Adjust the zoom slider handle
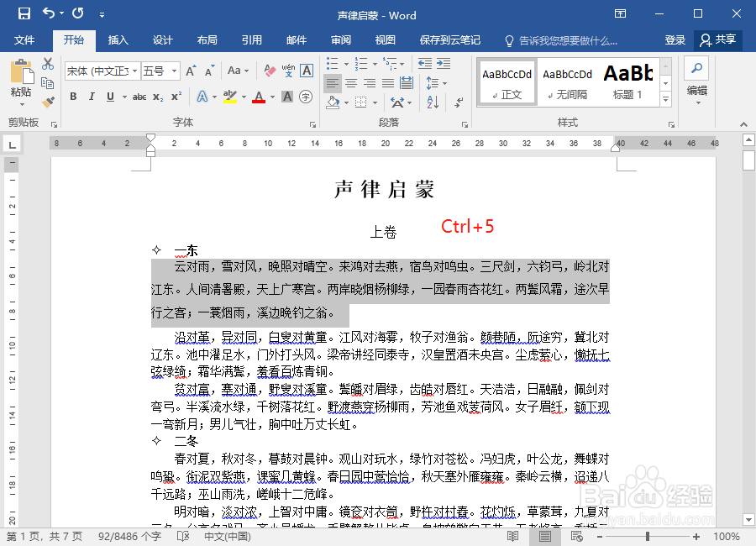This screenshot has height=546, width=756. pyautogui.click(x=648, y=536)
